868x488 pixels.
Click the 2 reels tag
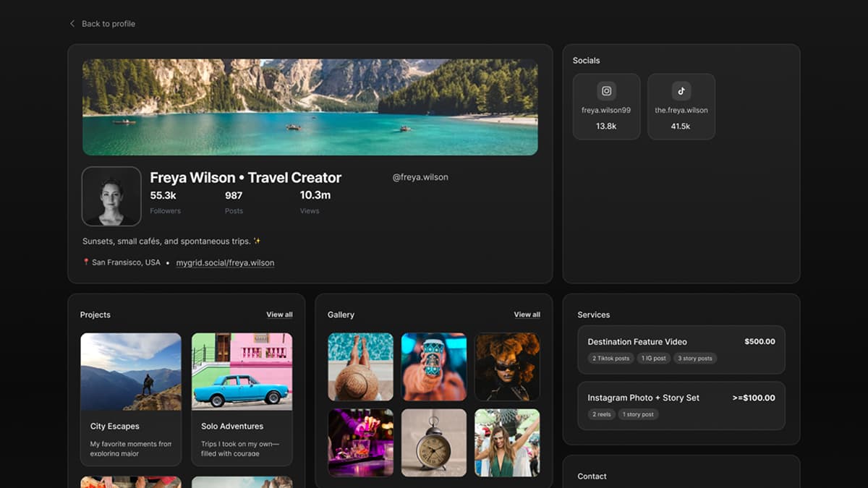[x=601, y=414]
